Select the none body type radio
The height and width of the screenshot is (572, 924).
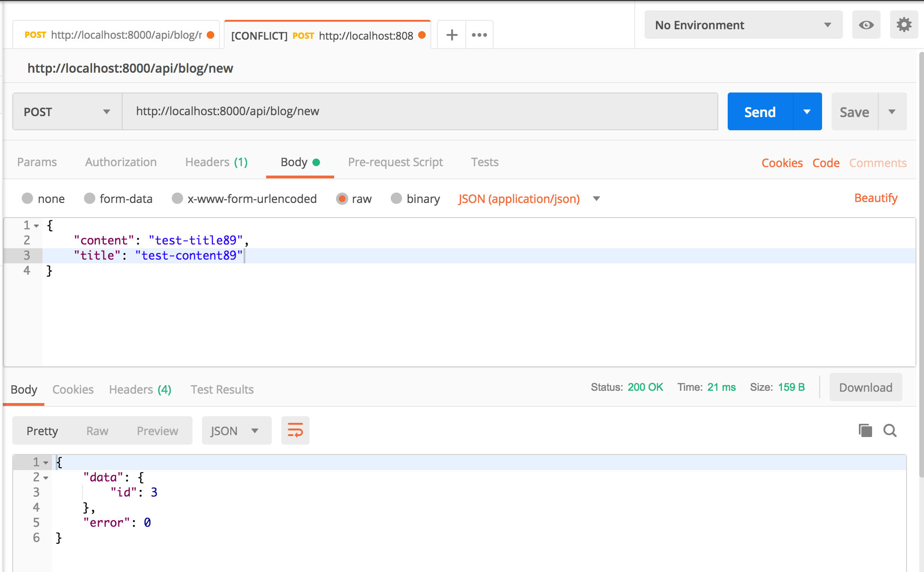click(x=27, y=199)
